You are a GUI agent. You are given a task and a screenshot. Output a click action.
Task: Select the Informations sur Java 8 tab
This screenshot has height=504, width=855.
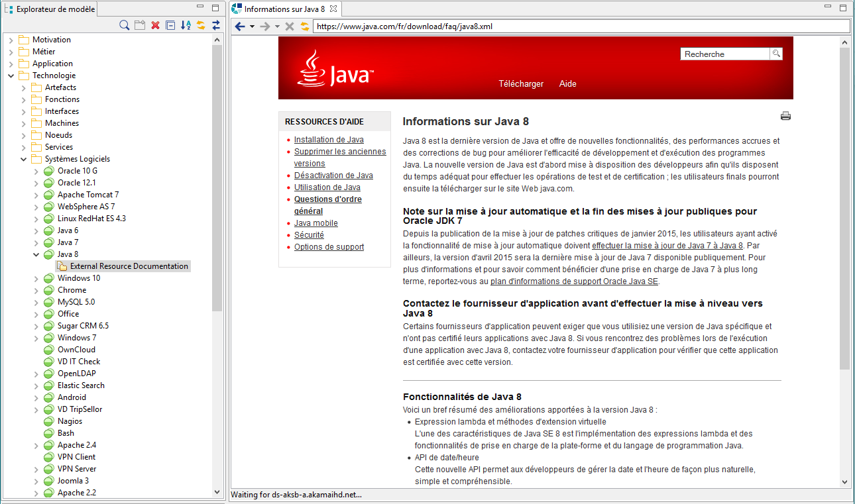[x=285, y=9]
